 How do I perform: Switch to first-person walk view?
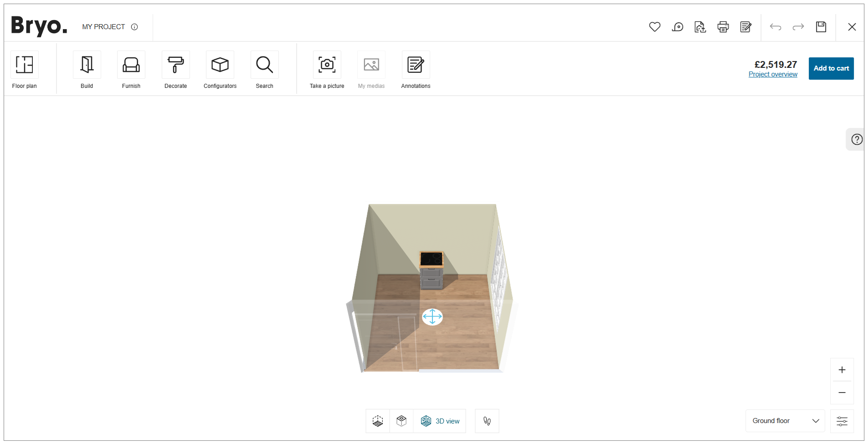pos(487,421)
